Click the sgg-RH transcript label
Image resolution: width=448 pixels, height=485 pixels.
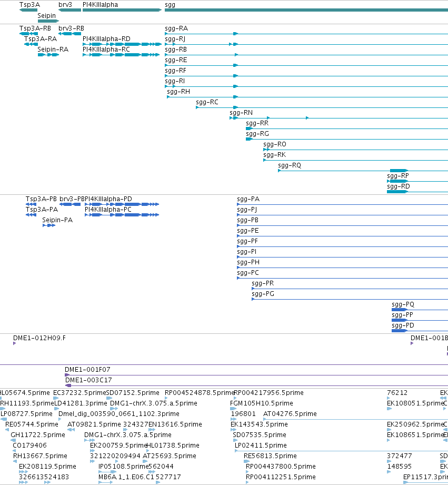tap(178, 92)
